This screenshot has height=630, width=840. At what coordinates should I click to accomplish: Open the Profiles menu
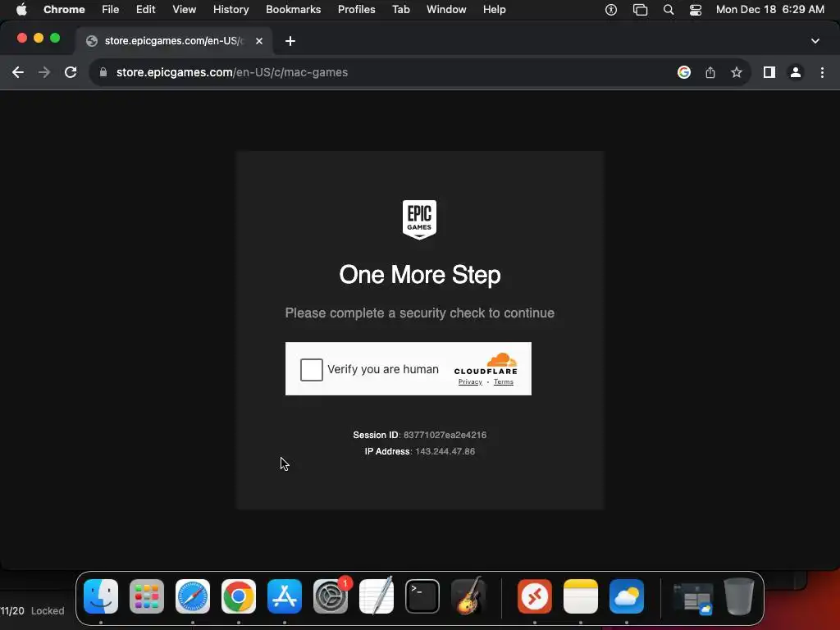tap(356, 9)
